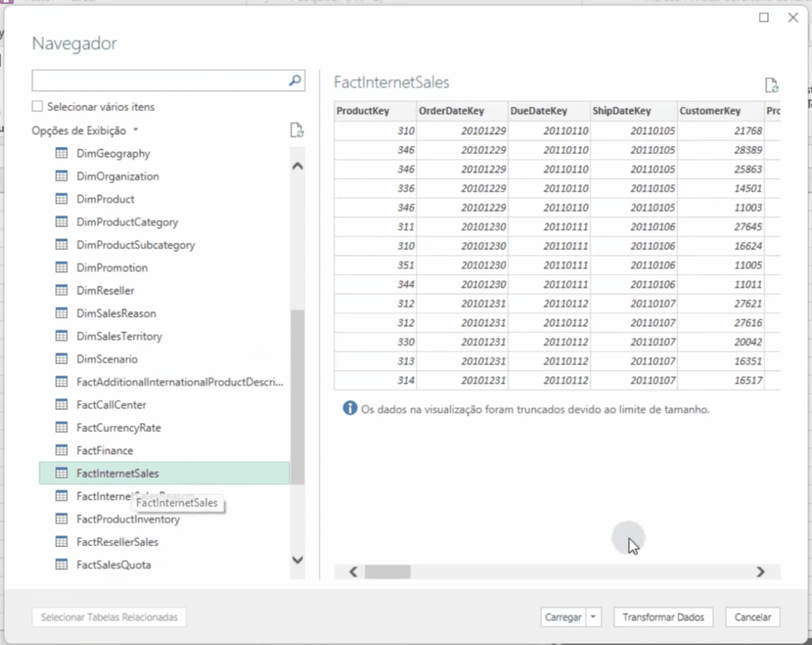Click the DimProduct table icon
The height and width of the screenshot is (645, 812).
click(x=62, y=200)
